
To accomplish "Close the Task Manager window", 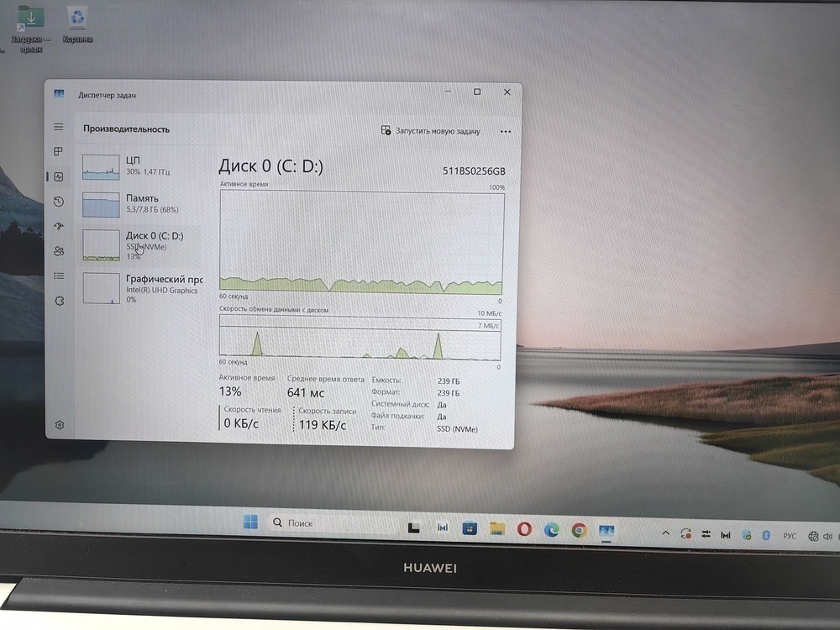I will 507,92.
